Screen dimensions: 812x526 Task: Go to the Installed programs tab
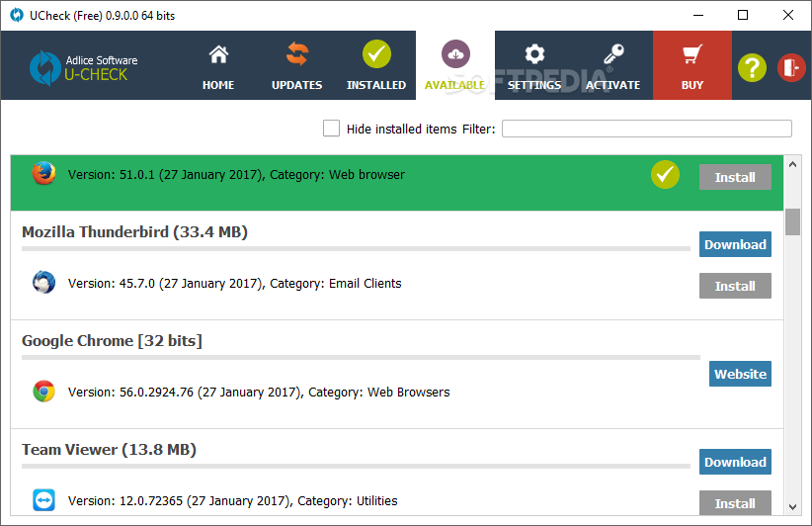click(x=376, y=66)
